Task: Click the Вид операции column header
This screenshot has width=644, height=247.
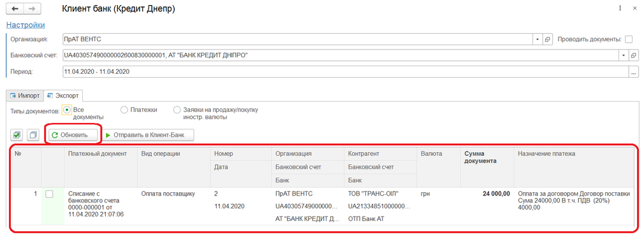Action: pos(174,167)
